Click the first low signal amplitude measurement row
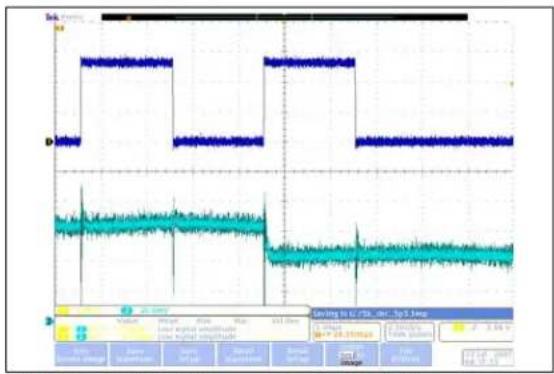The width and height of the screenshot is (554, 374). [196, 329]
